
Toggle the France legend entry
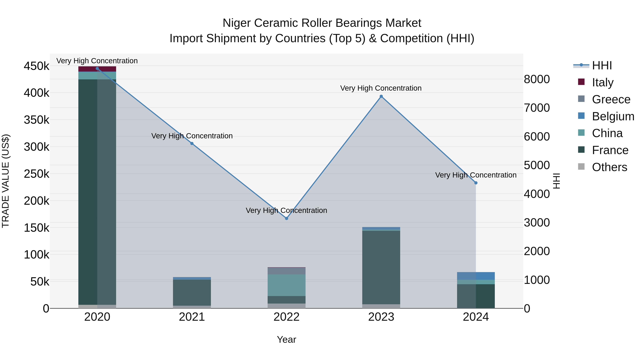(603, 150)
